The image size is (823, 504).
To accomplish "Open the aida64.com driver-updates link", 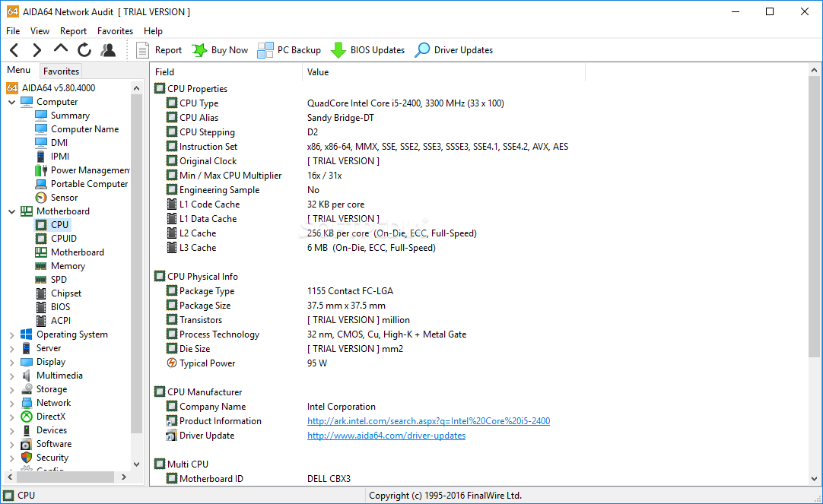I will click(386, 436).
